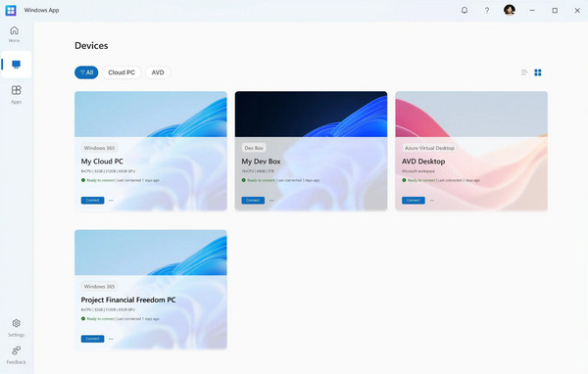
Task: Open the user profile avatar
Action: tap(510, 10)
